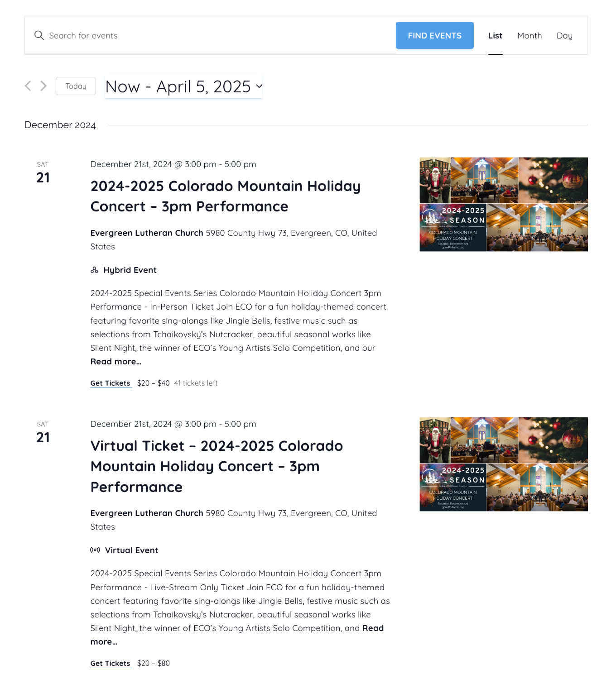Get Tickets for the $20 – $80 event
The height and width of the screenshot is (679, 616).
pyautogui.click(x=110, y=664)
